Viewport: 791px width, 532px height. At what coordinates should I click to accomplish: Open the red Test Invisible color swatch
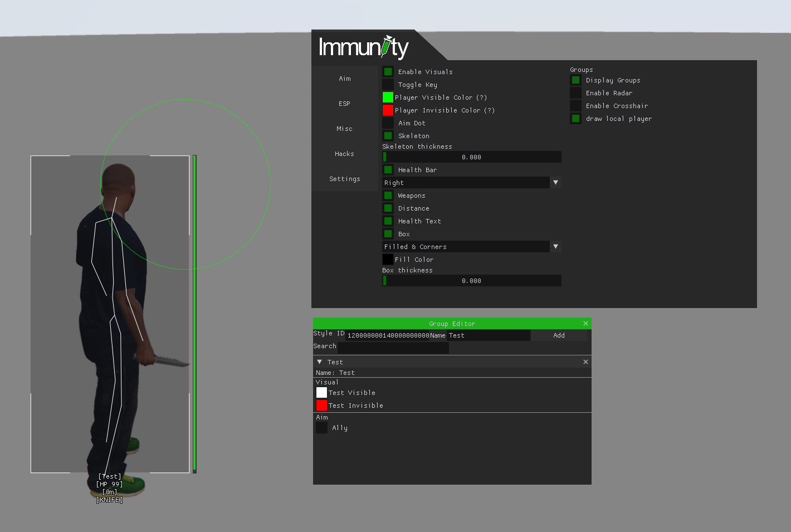click(322, 406)
